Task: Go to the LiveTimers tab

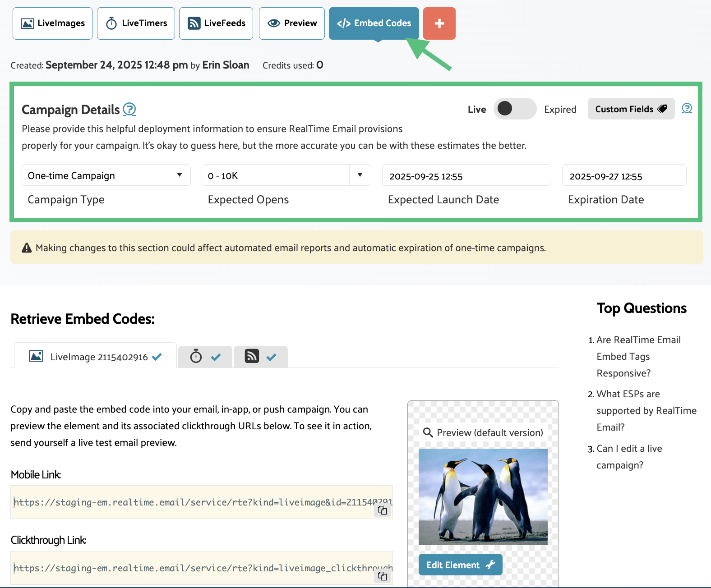Action: tap(136, 23)
